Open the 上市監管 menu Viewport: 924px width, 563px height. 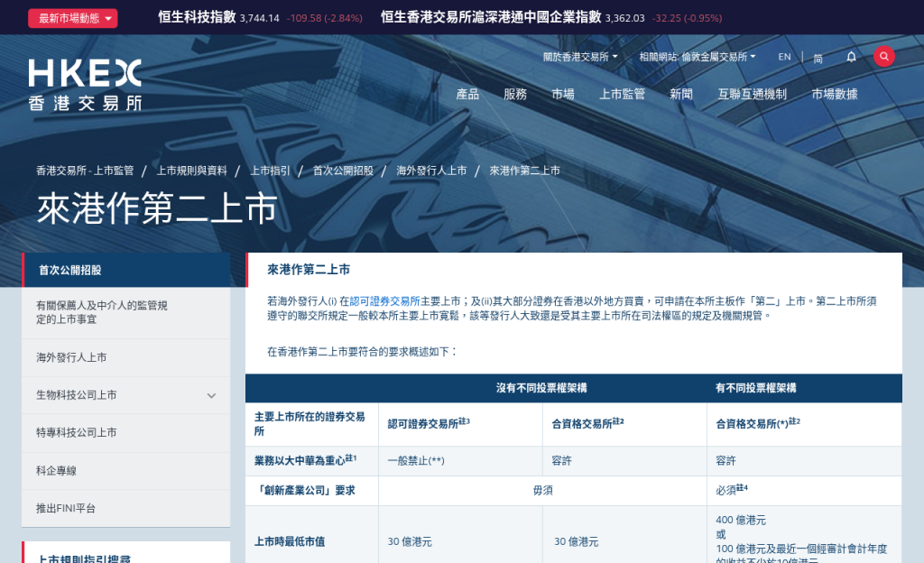tap(623, 94)
